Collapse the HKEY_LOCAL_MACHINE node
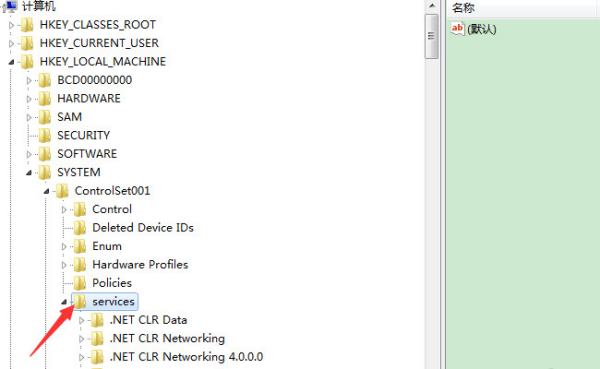This screenshot has width=600, height=369. tap(11, 62)
